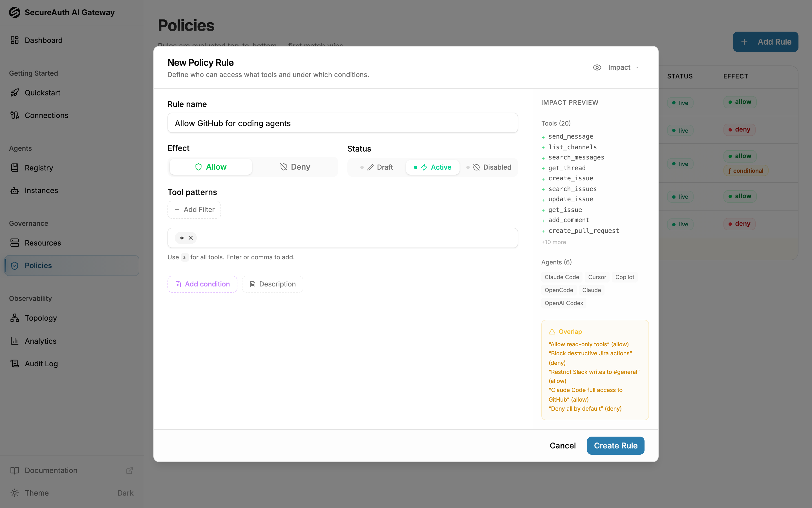Click the conditional badge in table
This screenshot has width=812, height=508.
(x=745, y=171)
